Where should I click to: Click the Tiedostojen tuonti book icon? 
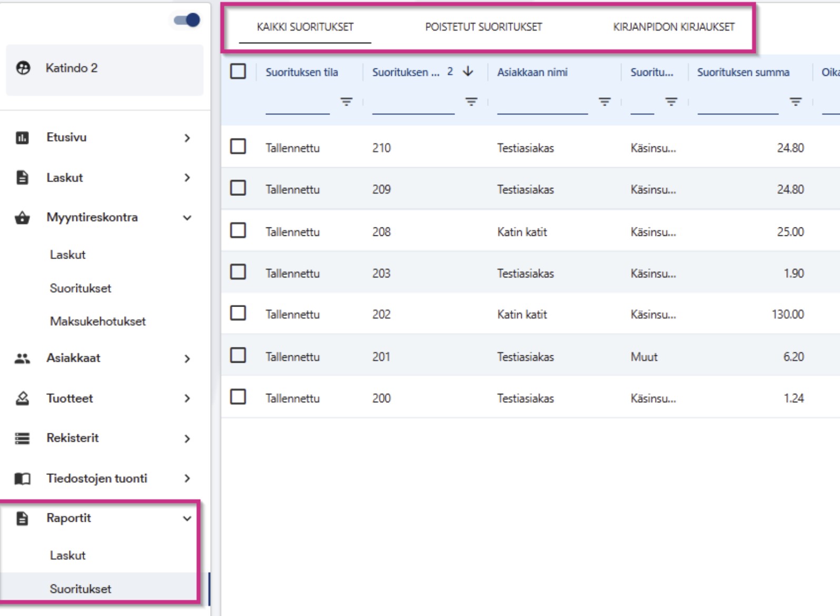(22, 479)
